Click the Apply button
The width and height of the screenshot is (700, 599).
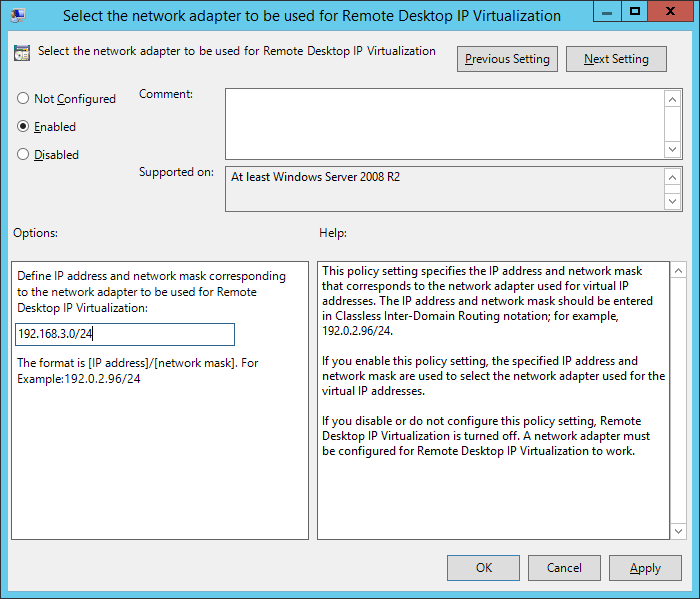pos(645,568)
